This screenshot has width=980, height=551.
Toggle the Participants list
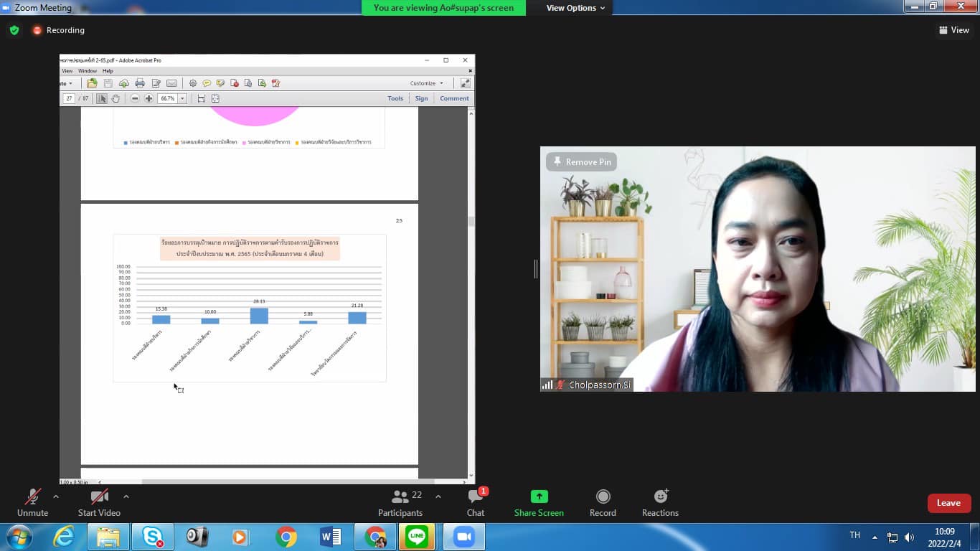pyautogui.click(x=400, y=496)
